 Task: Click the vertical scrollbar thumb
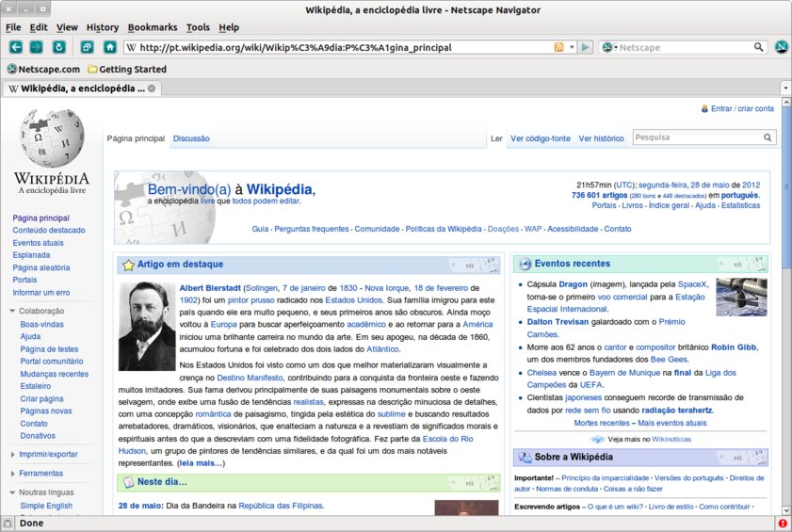tap(786, 187)
